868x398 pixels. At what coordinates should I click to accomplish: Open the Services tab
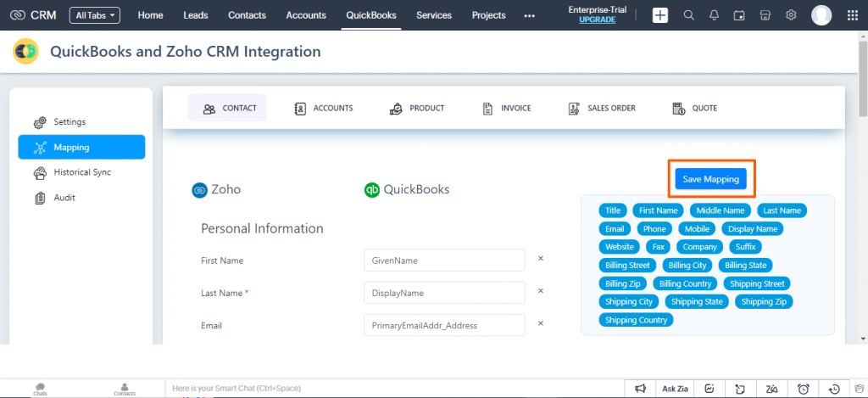point(434,15)
